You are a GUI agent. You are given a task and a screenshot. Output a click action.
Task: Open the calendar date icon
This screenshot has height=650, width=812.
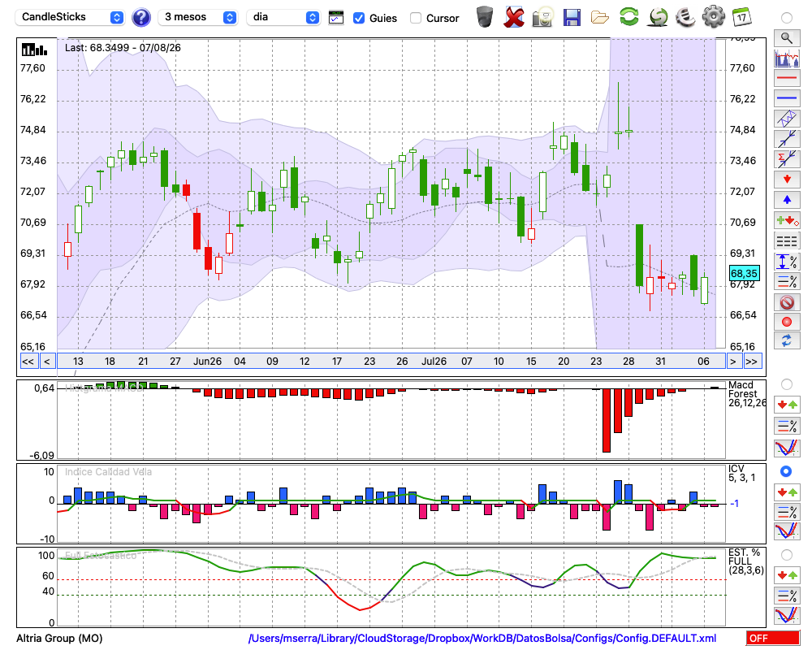741,17
